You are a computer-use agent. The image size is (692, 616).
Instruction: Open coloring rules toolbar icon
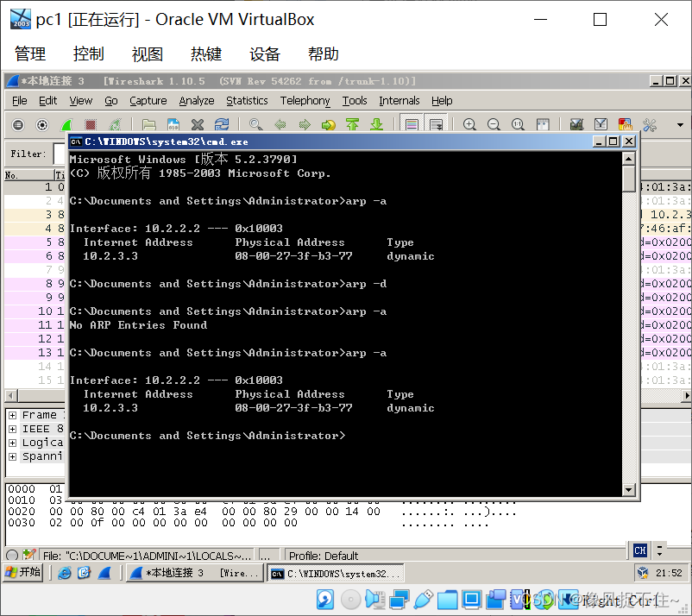click(625, 125)
